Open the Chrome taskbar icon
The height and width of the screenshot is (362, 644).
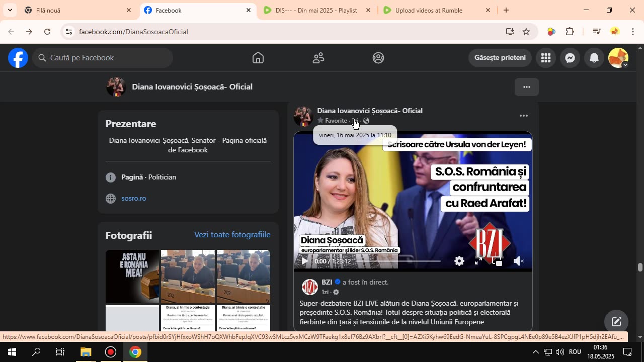click(x=135, y=352)
